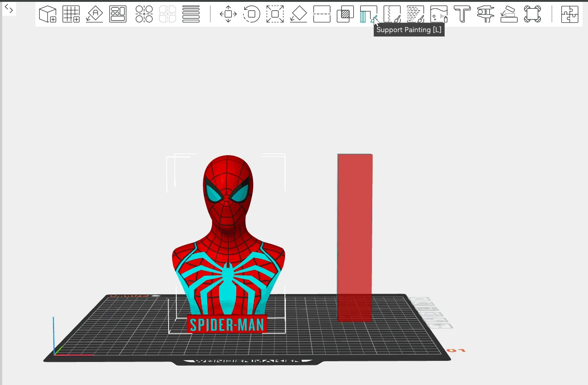Select the Scale tool
Screen dimensions: 588x385
(275, 14)
